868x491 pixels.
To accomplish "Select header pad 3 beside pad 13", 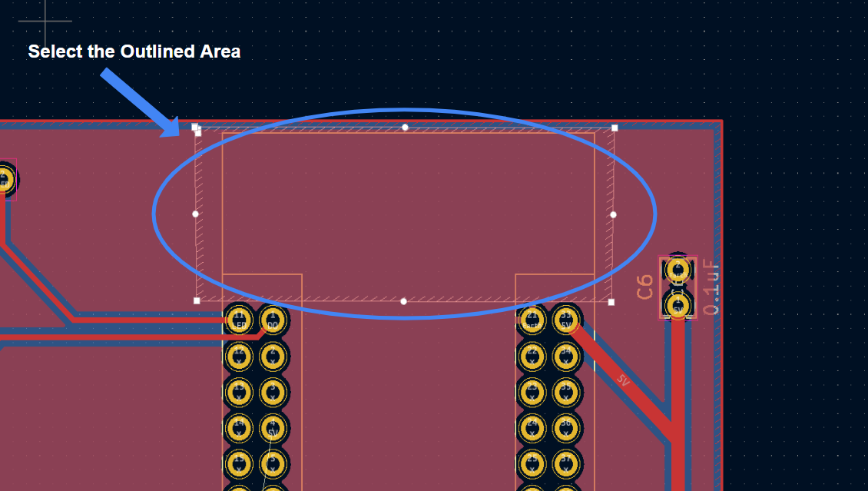I will [x=273, y=392].
